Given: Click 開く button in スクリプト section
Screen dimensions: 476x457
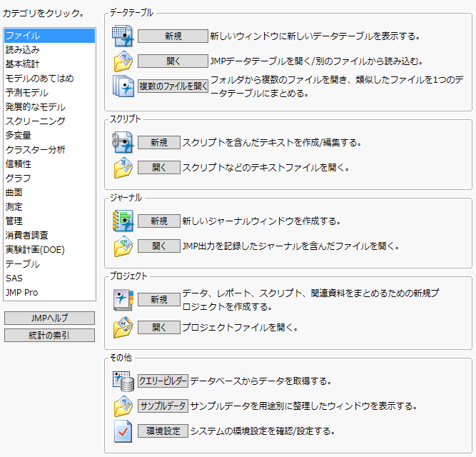Looking at the screenshot, I should coord(159,167).
